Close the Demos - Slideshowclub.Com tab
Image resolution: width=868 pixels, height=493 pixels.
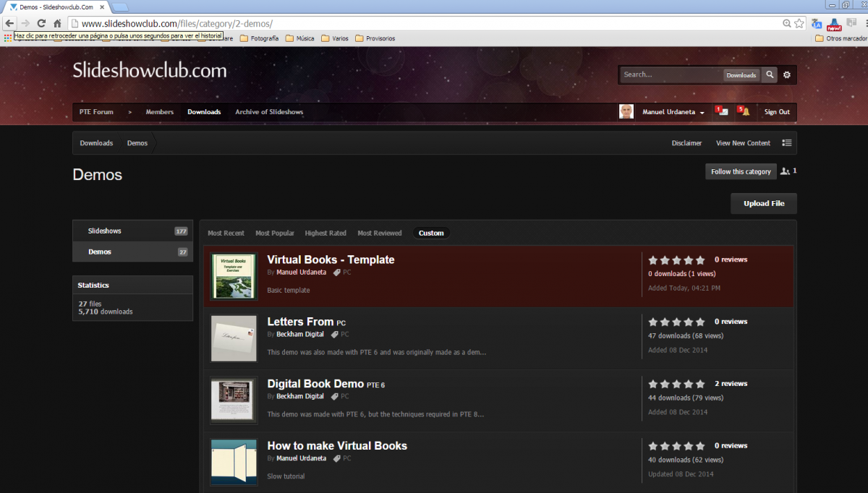(x=101, y=7)
